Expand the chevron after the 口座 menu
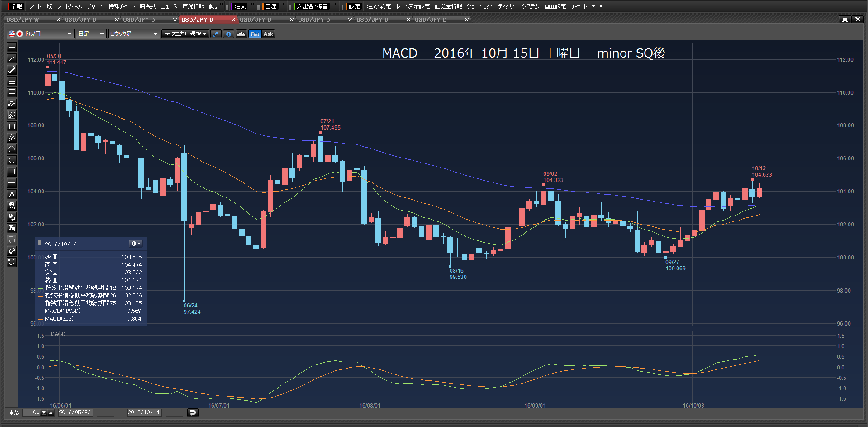Viewport: 868px width, 427px height. coord(284,5)
